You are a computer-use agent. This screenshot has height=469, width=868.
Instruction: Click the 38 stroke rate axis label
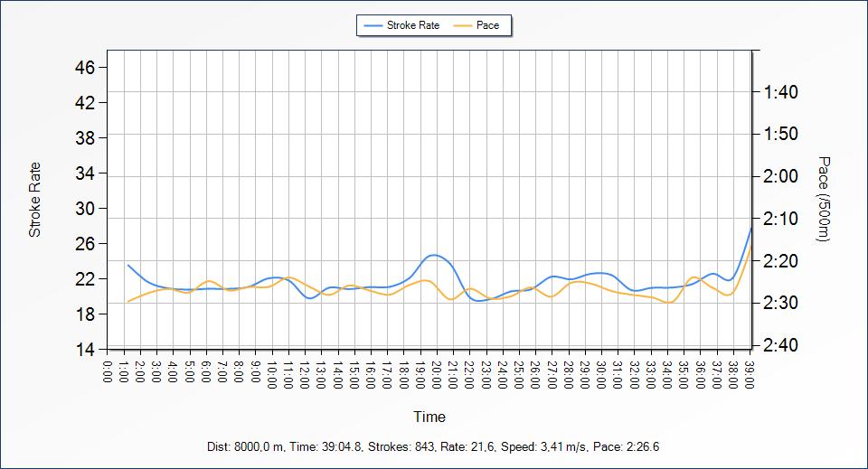coord(85,137)
